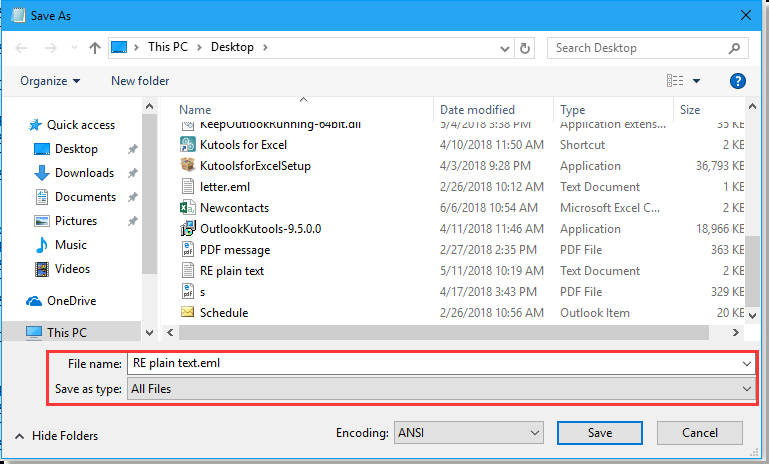Open the view options dropdown arrow
The width and height of the screenshot is (769, 464).
click(696, 81)
